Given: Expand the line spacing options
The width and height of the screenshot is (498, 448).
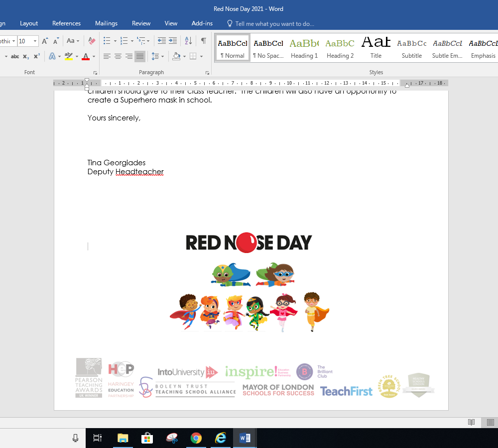Looking at the screenshot, I should 157,57.
